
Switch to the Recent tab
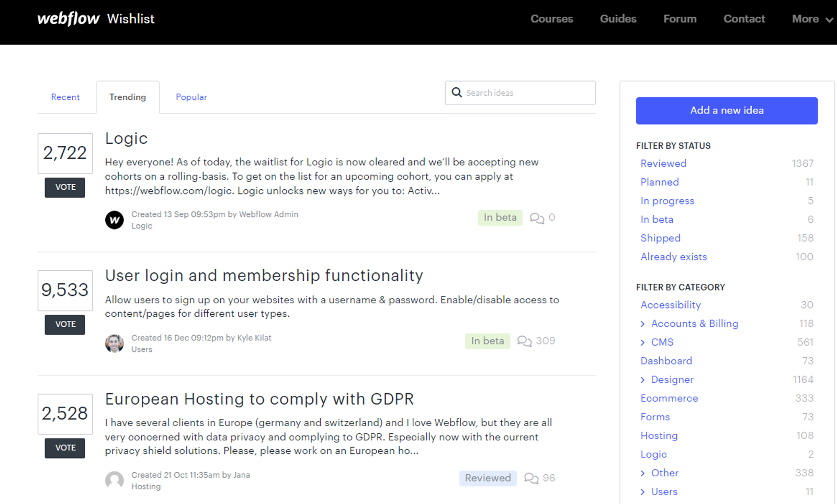click(x=65, y=97)
